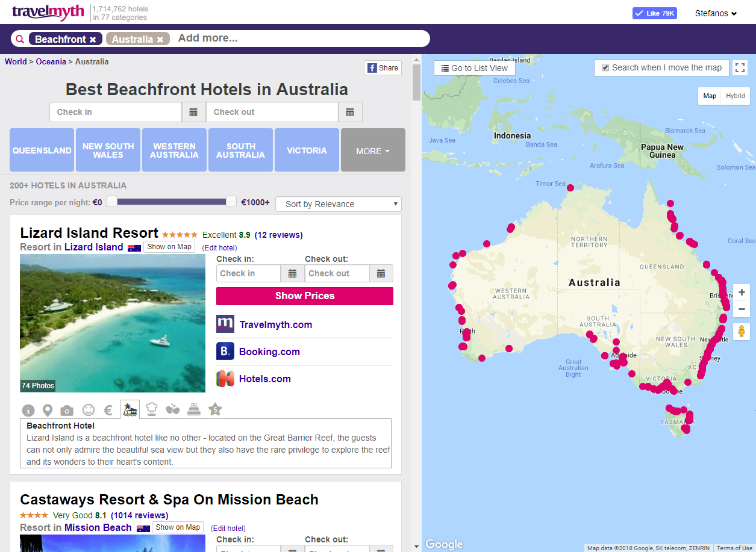Open the World breadcrumb link

tap(16, 61)
